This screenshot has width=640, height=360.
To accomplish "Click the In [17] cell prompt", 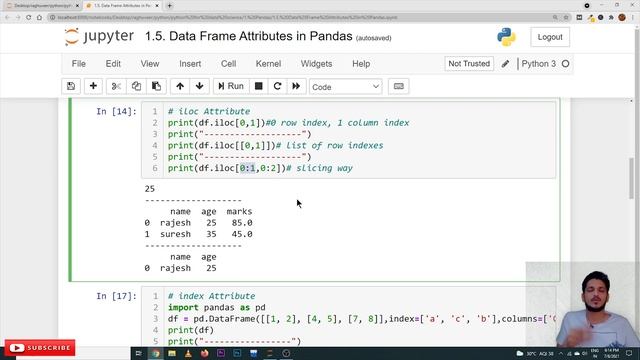I will point(116,296).
